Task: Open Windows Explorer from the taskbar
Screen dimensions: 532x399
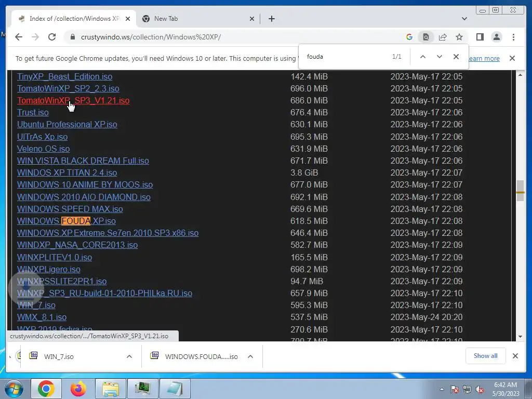Action: (x=110, y=389)
